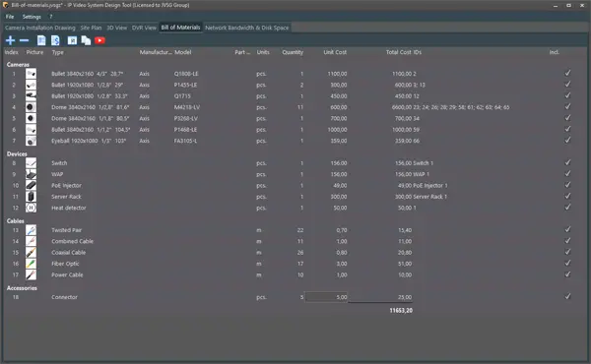The image size is (591, 364).
Task: Select the Cables group header
Action: pyautogui.click(x=16, y=221)
